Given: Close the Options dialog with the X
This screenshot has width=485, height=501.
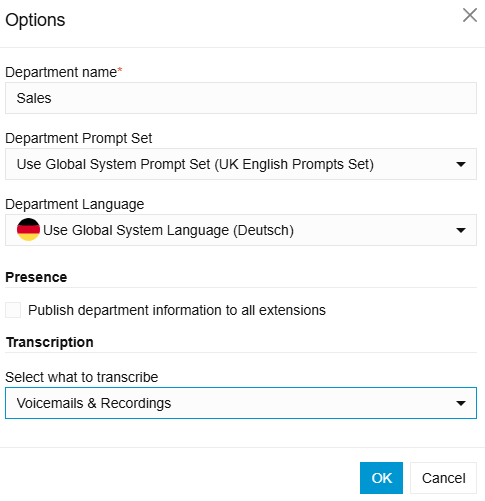Looking at the screenshot, I should [x=470, y=15].
